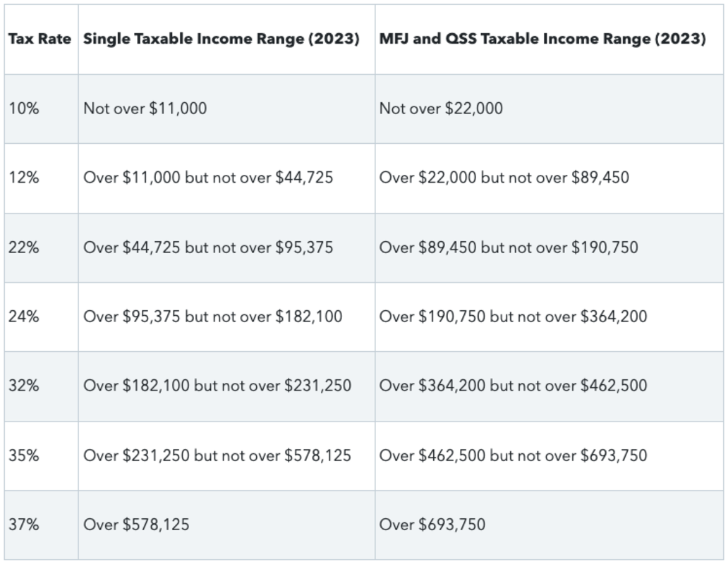Select the 24% tax rate cell
The width and height of the screenshot is (728, 564).
[x=24, y=317]
